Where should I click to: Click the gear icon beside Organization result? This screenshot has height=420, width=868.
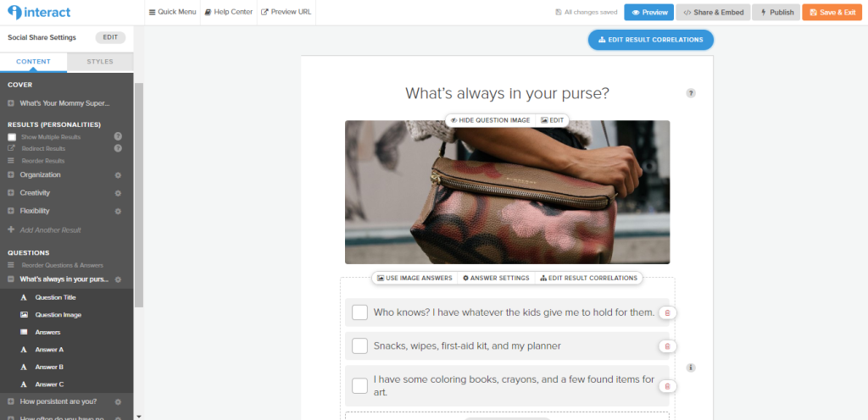tap(118, 175)
